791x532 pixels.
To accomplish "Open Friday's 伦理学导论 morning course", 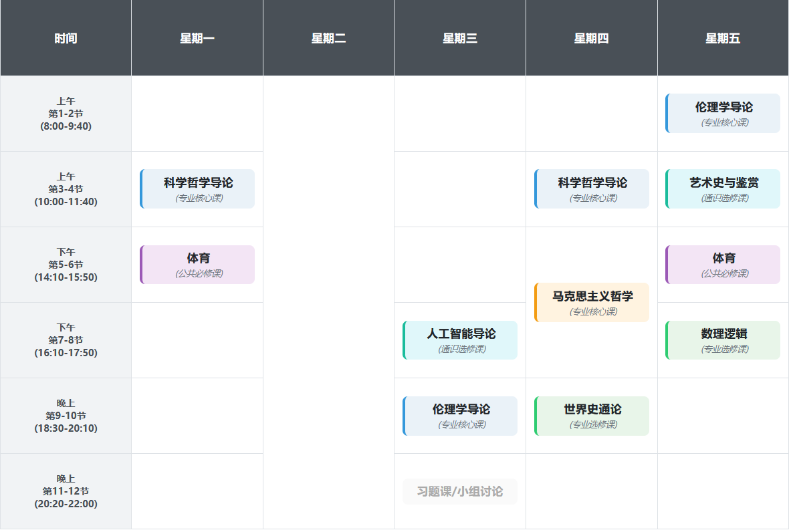I will [723, 114].
